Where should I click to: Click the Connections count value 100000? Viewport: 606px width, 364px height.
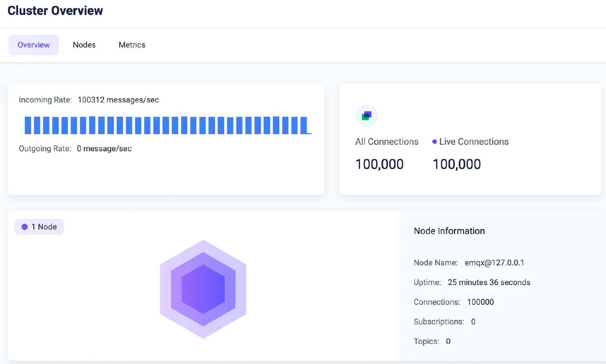(x=481, y=302)
